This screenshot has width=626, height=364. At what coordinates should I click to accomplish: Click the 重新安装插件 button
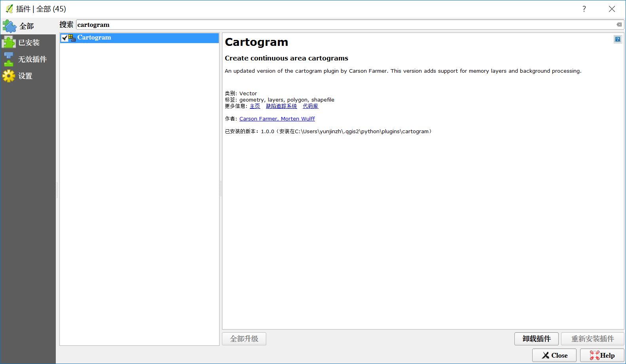pyautogui.click(x=593, y=339)
